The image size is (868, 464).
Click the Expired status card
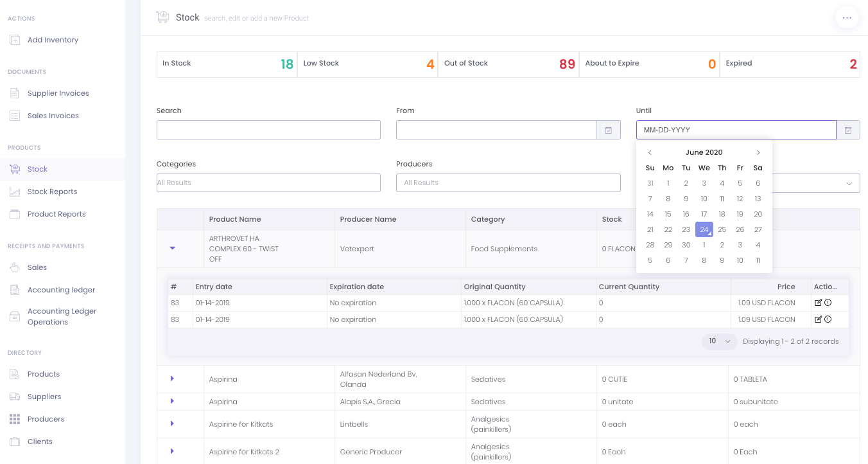point(789,64)
